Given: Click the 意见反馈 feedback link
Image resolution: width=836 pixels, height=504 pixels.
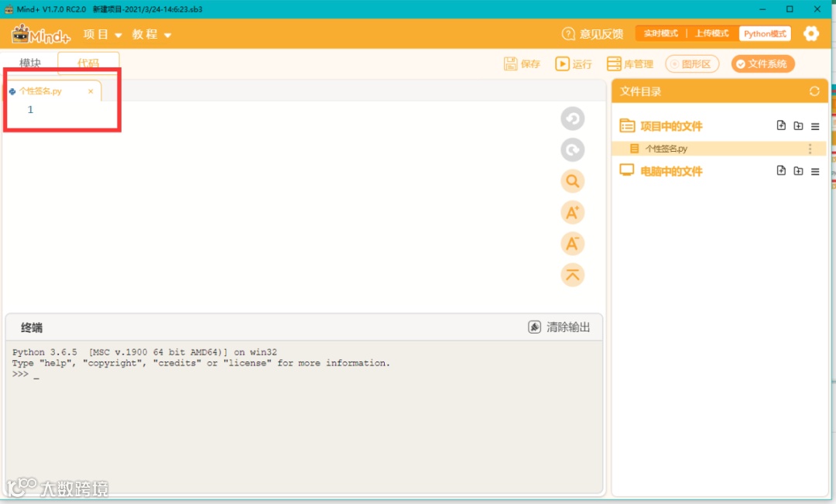Looking at the screenshot, I should click(592, 34).
